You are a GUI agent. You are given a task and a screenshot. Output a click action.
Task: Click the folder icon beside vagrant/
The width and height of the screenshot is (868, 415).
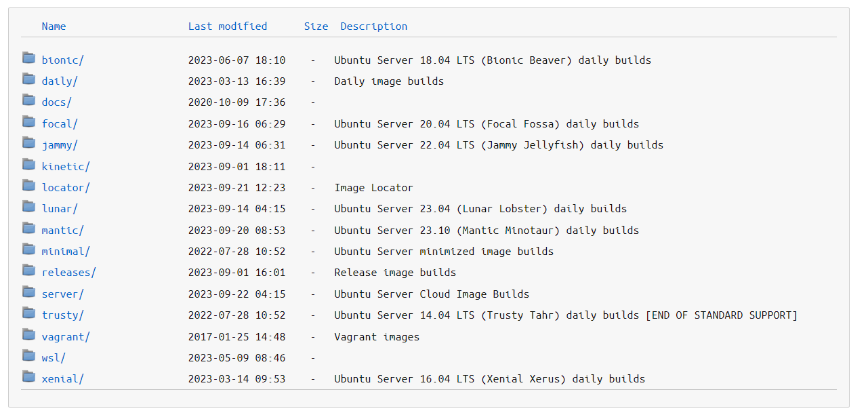28,334
